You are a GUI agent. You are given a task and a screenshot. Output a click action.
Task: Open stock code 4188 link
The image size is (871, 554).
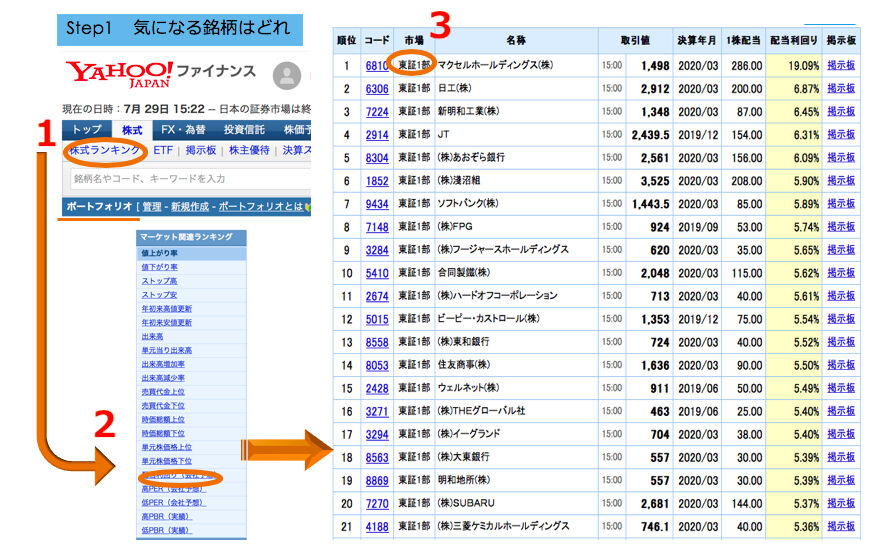pyautogui.click(x=377, y=527)
